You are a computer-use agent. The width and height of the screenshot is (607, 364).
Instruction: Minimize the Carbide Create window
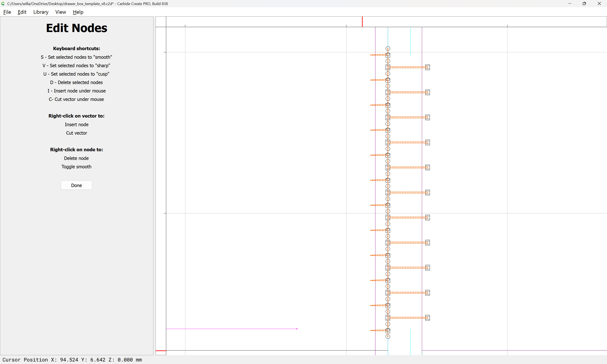pos(569,3)
